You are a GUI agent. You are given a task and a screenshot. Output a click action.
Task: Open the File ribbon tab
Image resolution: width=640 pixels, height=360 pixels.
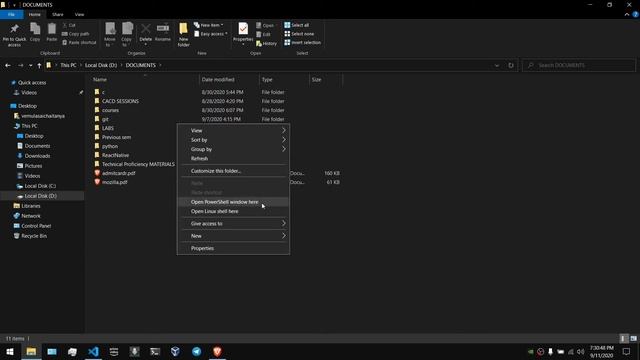(x=11, y=14)
